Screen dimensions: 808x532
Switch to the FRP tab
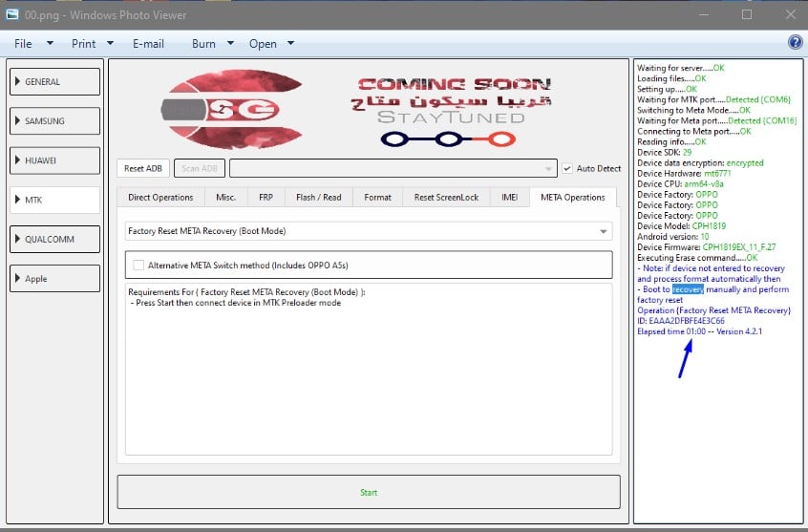(266, 198)
